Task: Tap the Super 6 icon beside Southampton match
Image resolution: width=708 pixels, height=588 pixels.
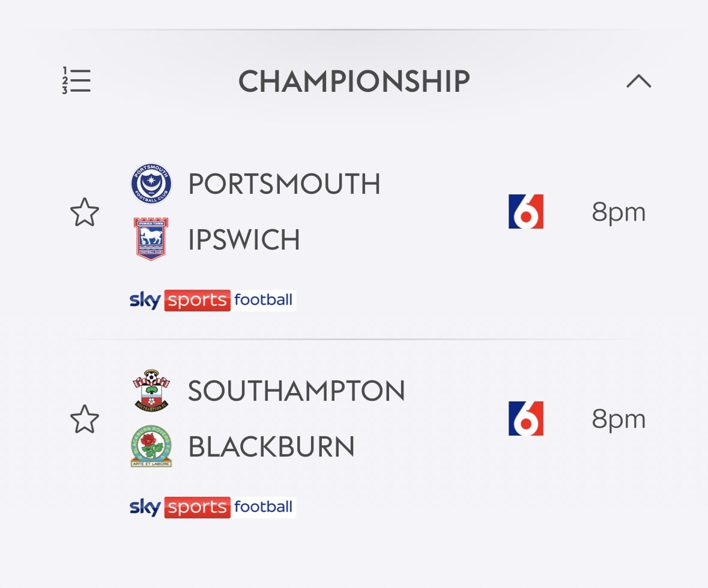Action: pos(525,419)
